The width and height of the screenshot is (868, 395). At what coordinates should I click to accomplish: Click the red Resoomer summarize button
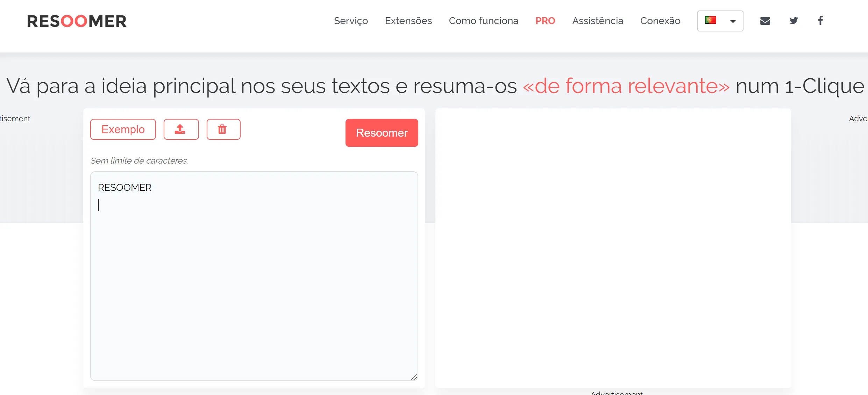pos(382,133)
